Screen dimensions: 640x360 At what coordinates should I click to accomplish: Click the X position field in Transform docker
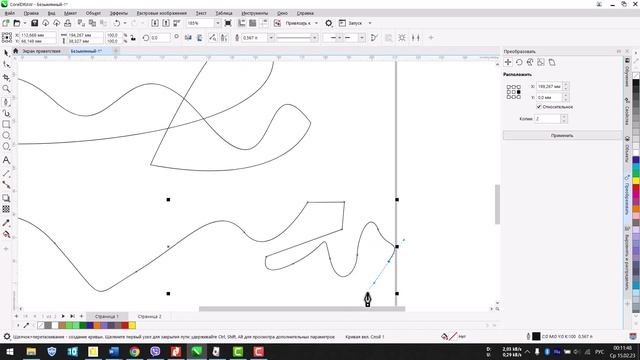549,87
